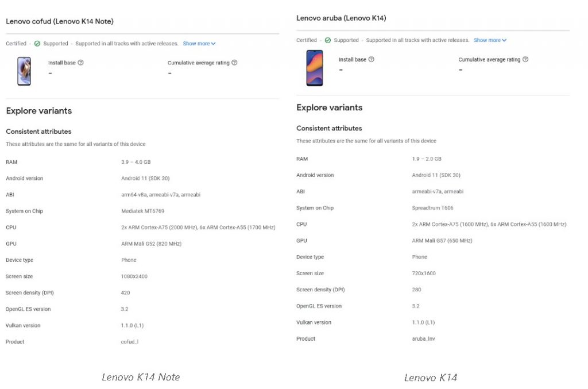Click the cofud_l product value
Viewport: 588px width, 389px height.
(x=130, y=342)
